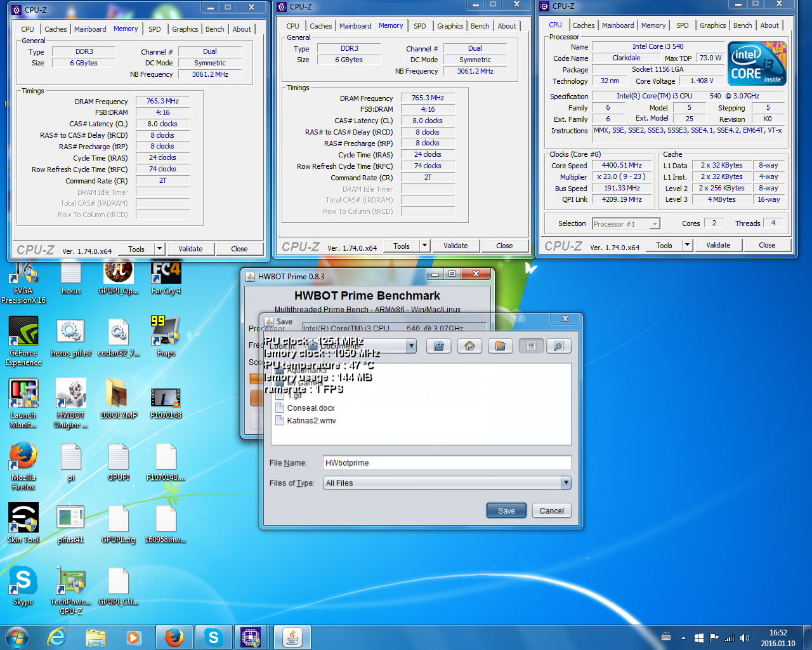Open the Look In folder dropdown
Screen dimensions: 812x650
(x=411, y=346)
